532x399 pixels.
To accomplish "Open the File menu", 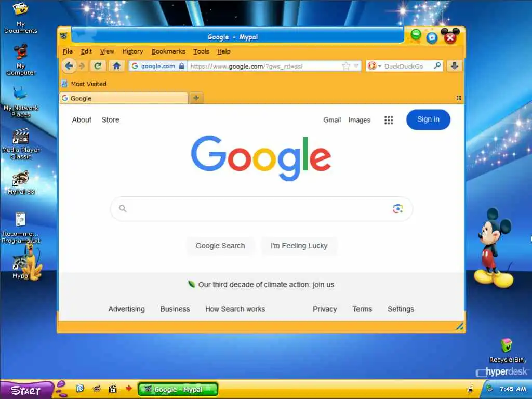I will 68,51.
